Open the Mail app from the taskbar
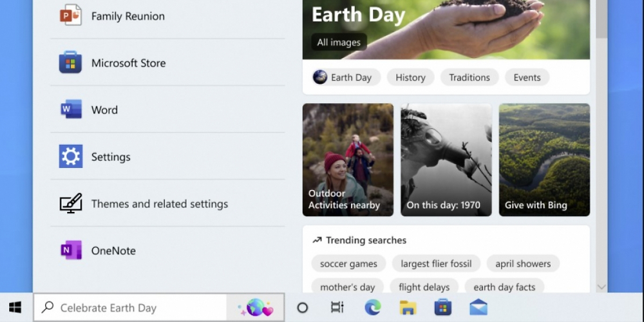 (478, 307)
